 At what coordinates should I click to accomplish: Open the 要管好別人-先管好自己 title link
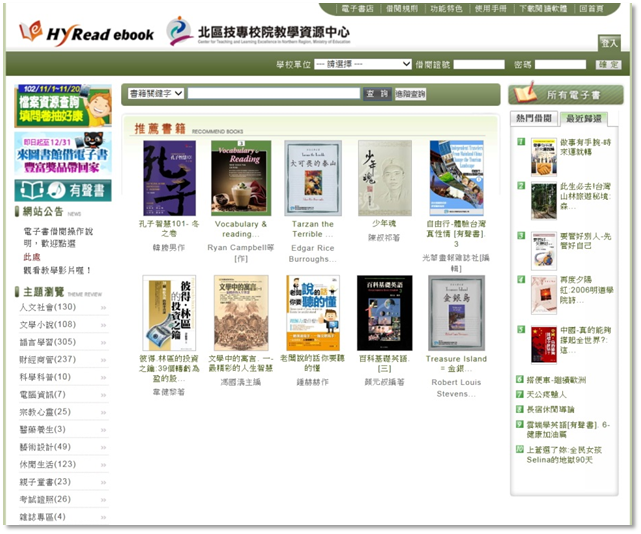[585, 241]
